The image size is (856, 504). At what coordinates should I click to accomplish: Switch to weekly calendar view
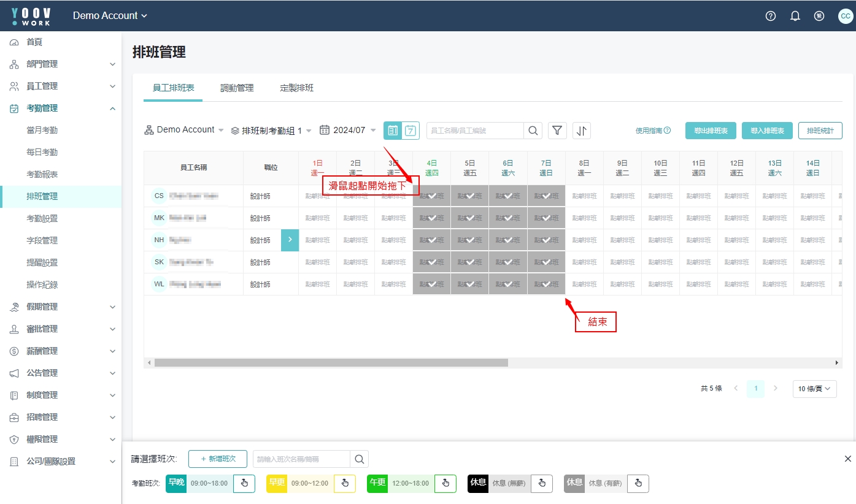coord(411,131)
